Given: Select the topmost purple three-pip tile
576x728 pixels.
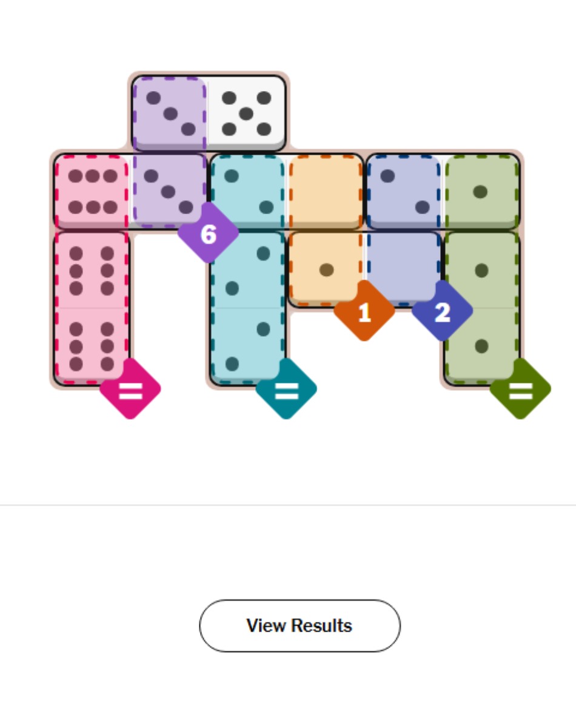Looking at the screenshot, I should pyautogui.click(x=170, y=113).
